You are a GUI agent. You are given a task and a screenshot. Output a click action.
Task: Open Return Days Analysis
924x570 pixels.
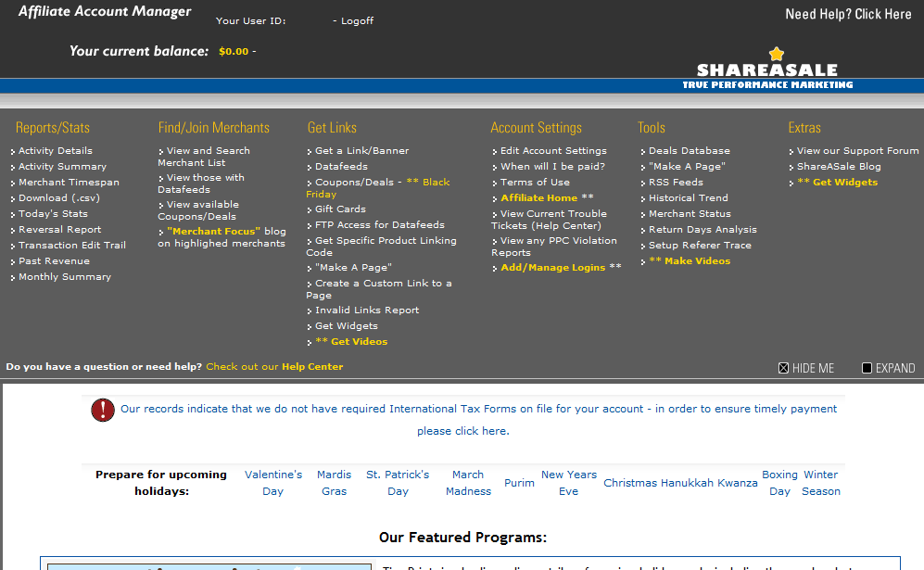(702, 230)
